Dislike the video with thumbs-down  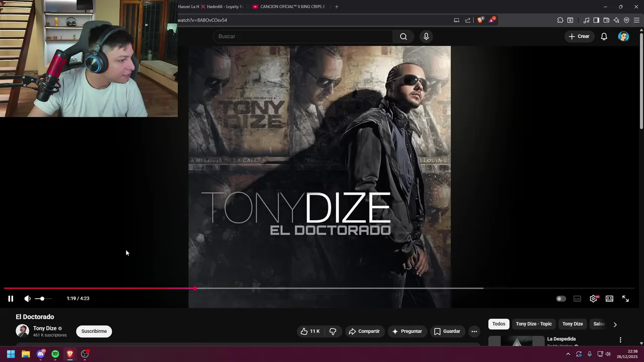point(333,331)
